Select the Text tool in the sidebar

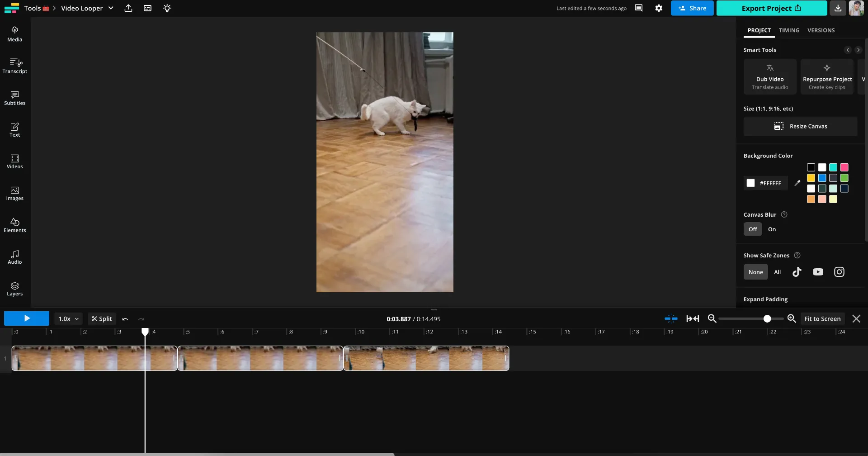point(14,129)
